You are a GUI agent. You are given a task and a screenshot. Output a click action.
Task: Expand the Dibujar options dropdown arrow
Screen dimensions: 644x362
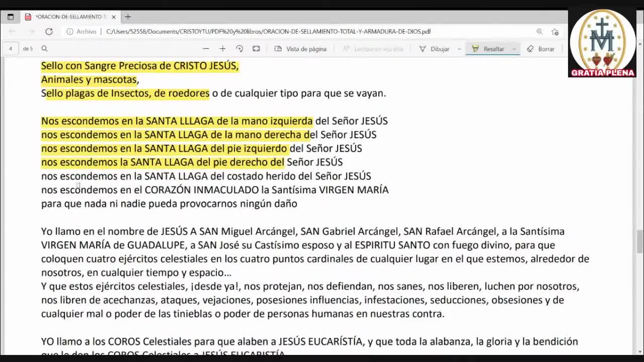pyautogui.click(x=459, y=49)
